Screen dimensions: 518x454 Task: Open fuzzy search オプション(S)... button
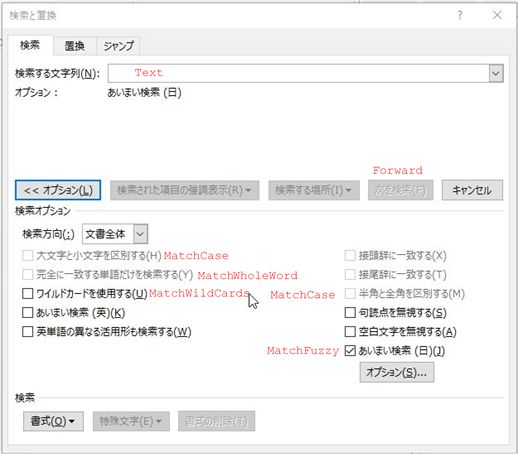click(x=397, y=372)
